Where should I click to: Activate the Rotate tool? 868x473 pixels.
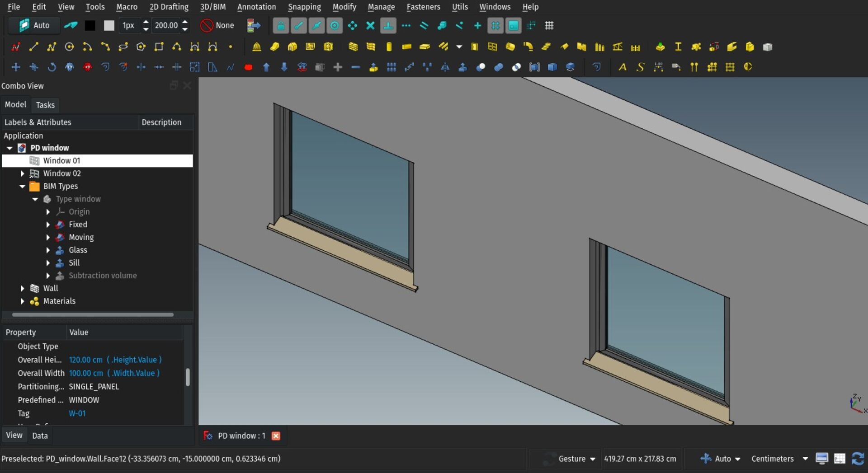click(52, 67)
